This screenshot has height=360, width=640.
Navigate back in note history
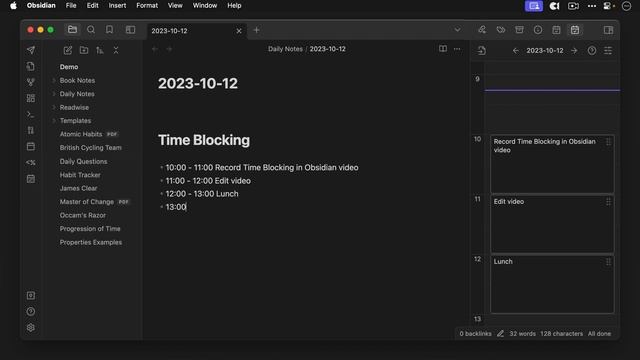[155, 49]
